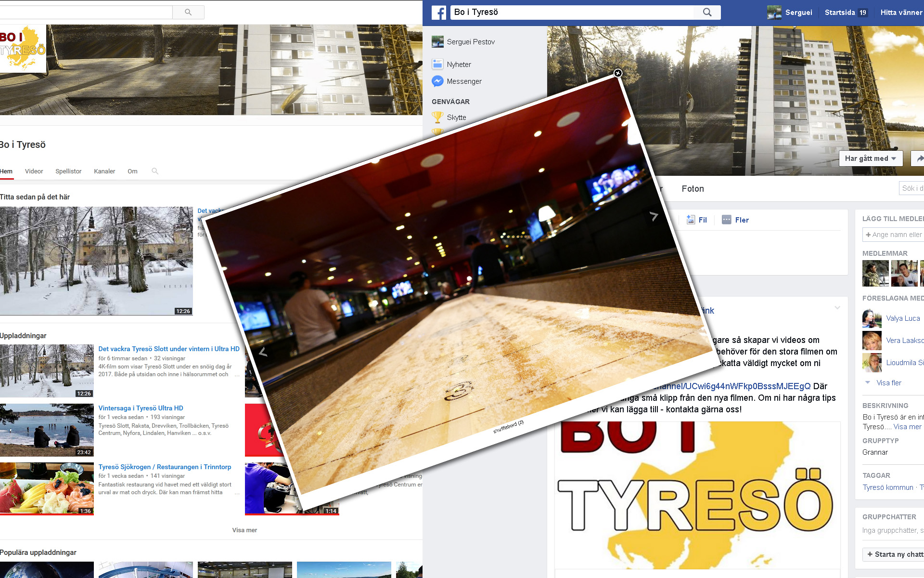Open the Facebook logo home icon
Viewport: 924px width, 578px height.
tap(438, 13)
